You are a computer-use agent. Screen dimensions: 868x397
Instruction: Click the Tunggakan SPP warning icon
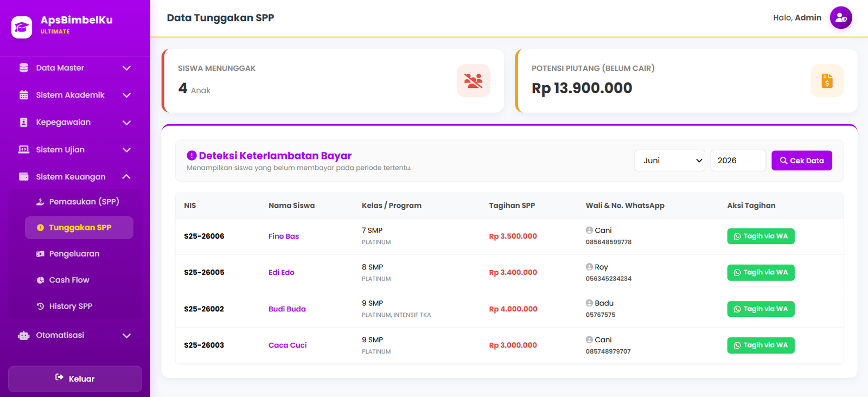click(40, 228)
